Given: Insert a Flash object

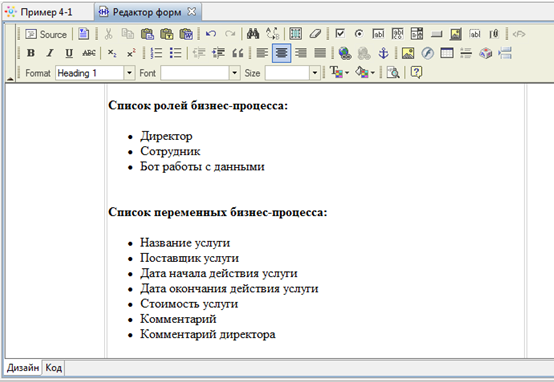Looking at the screenshot, I should pos(428,53).
